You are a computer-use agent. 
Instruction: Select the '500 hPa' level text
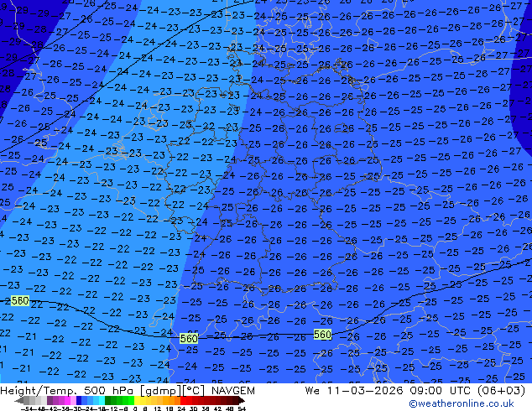(x=109, y=391)
